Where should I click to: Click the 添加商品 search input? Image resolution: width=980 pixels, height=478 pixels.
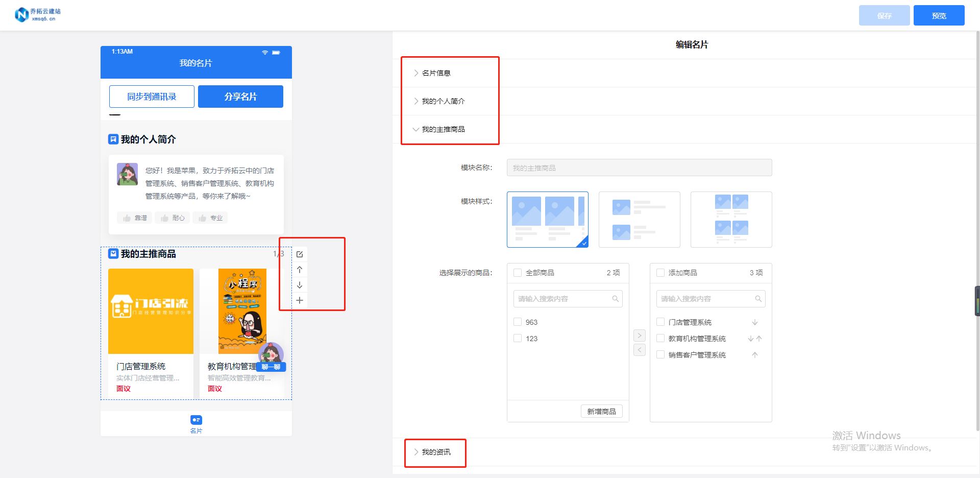point(711,299)
